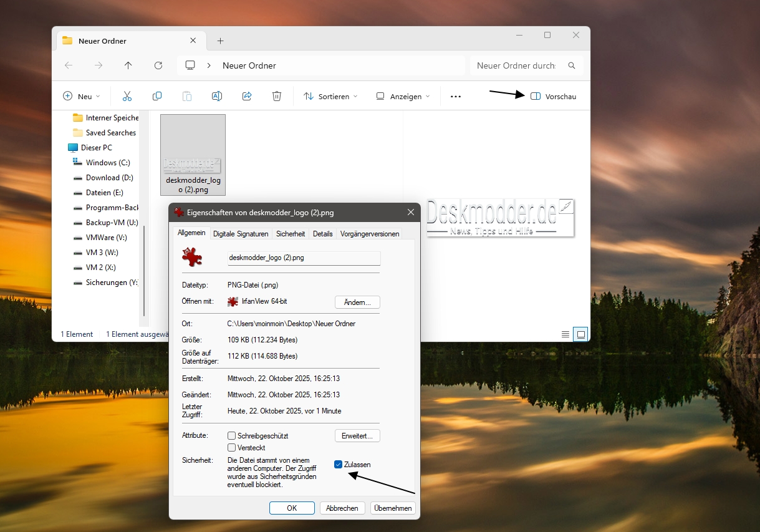Open the Sortieren dropdown
This screenshot has height=532, width=760.
pos(330,97)
